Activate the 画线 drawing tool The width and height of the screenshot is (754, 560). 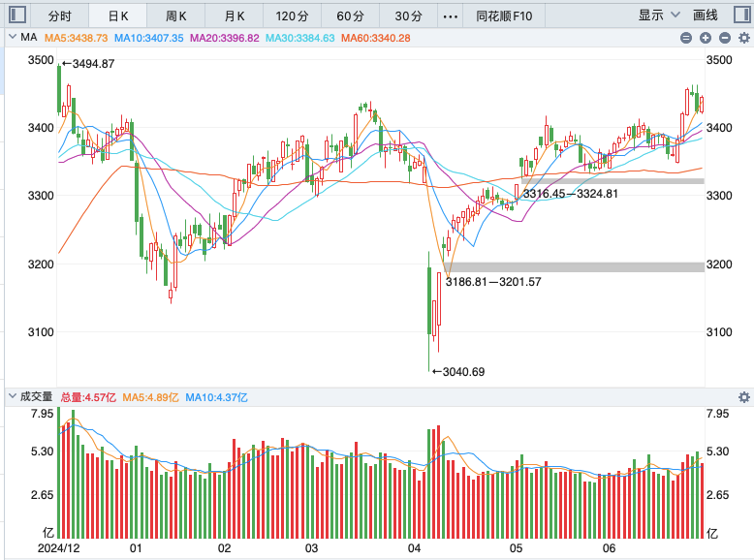click(705, 16)
